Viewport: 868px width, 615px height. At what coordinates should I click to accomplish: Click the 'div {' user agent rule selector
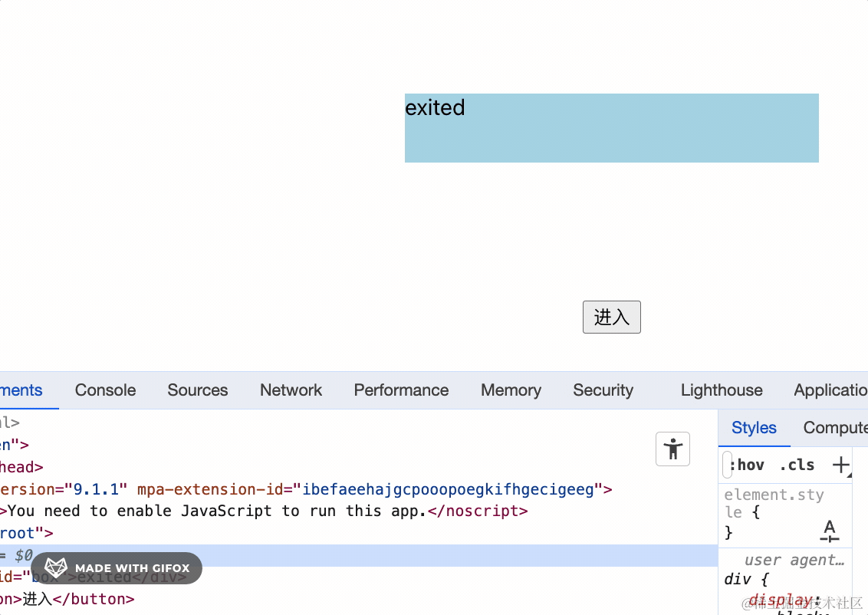click(746, 580)
